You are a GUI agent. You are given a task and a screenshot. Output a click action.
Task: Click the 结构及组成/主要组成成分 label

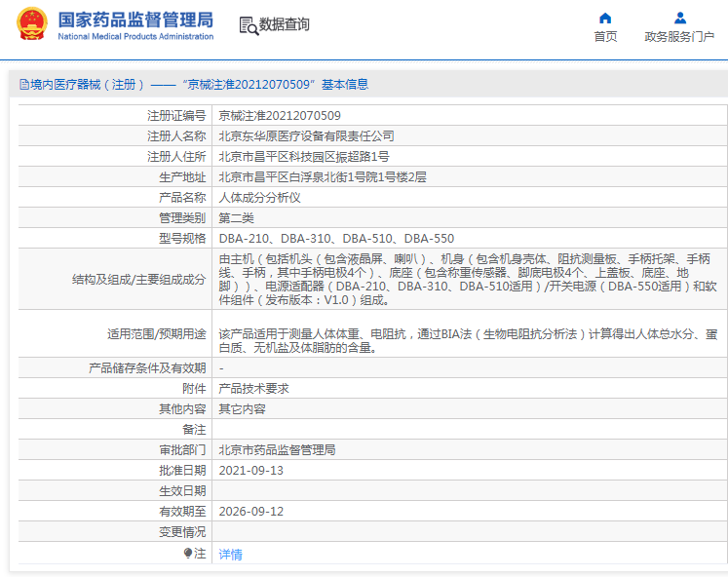point(138,280)
